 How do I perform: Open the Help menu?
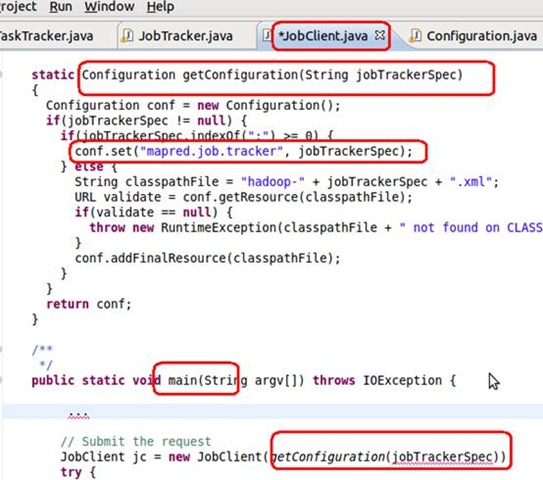pyautogui.click(x=160, y=7)
